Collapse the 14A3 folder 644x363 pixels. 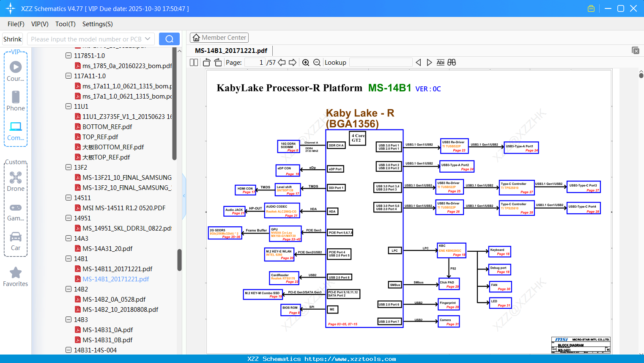[69, 238]
